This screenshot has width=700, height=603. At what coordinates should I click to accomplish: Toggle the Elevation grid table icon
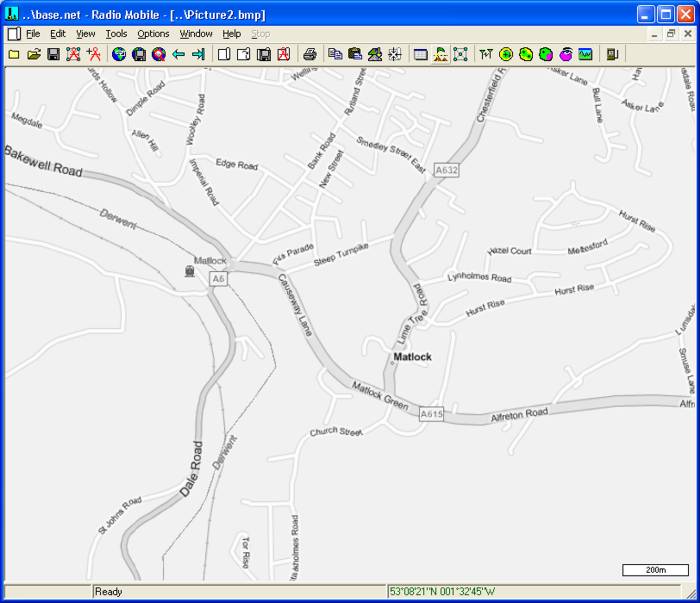tap(421, 54)
